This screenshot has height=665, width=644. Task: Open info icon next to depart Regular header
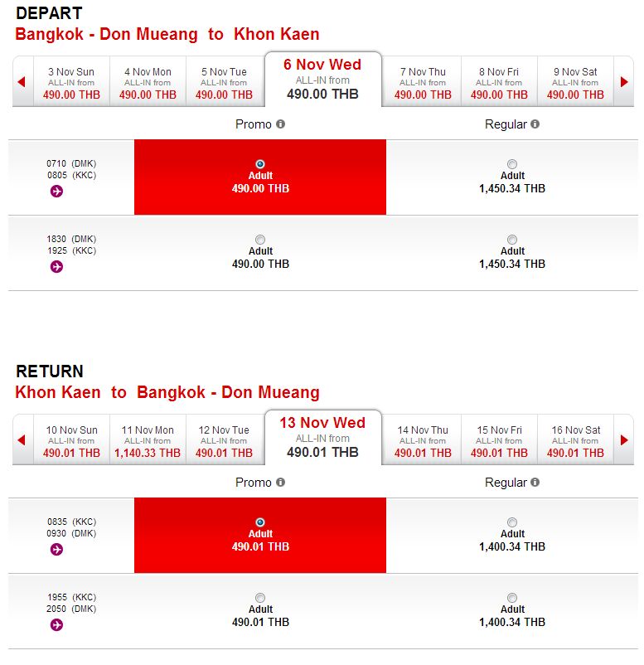pos(535,124)
